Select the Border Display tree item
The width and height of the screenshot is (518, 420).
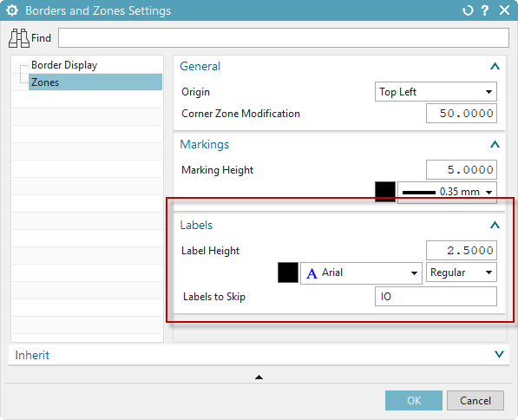pos(64,65)
